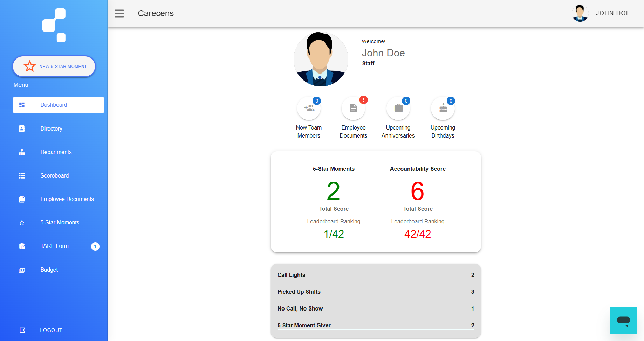Open the chat support widget
Viewport: 644px width, 341px height.
tap(623, 321)
